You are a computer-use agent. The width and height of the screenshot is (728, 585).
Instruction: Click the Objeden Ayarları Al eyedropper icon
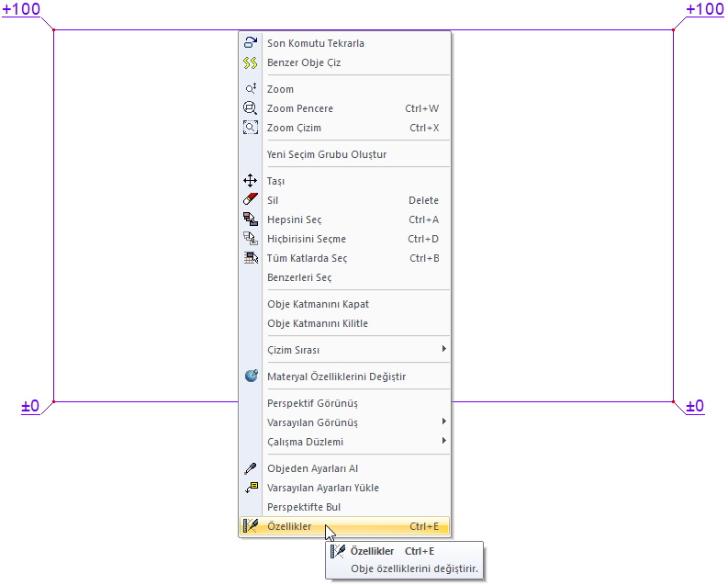(x=251, y=468)
